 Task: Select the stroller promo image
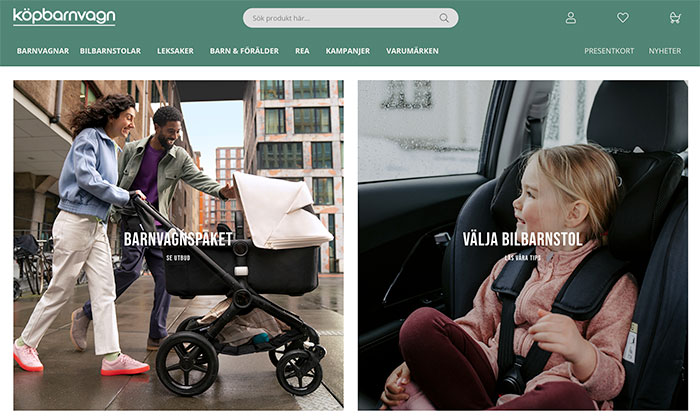pos(179,245)
